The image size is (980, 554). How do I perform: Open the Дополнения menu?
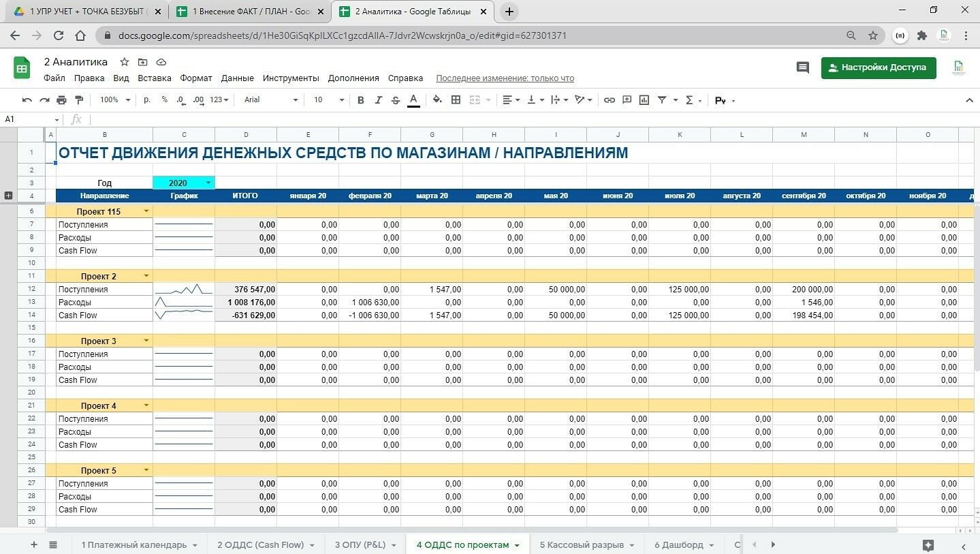coord(353,78)
